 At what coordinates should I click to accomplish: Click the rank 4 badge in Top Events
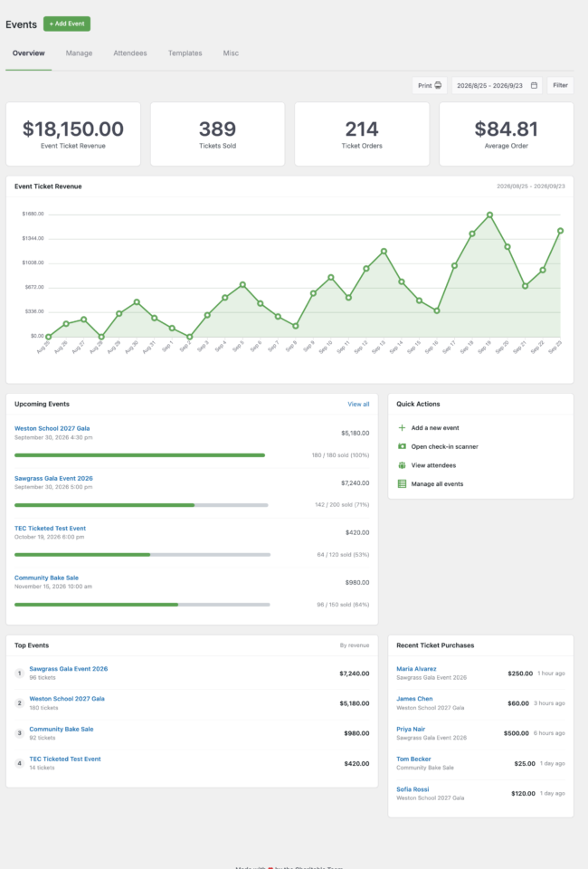pyautogui.click(x=19, y=763)
